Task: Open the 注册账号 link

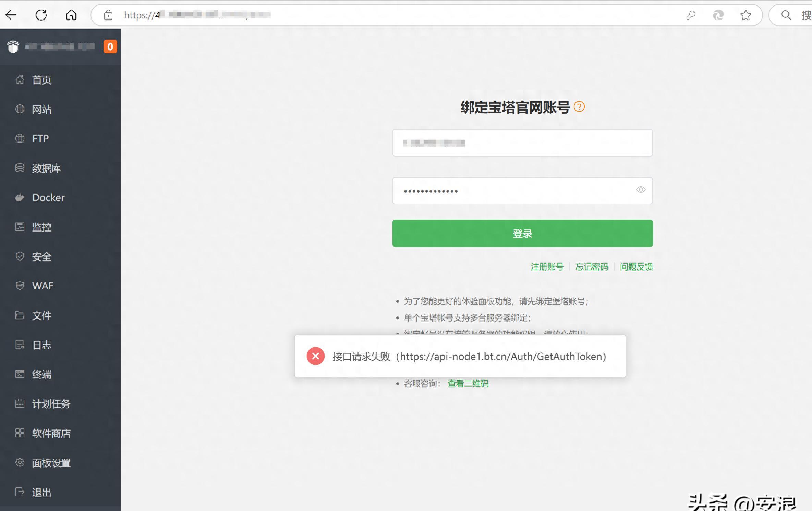Action: coord(547,267)
